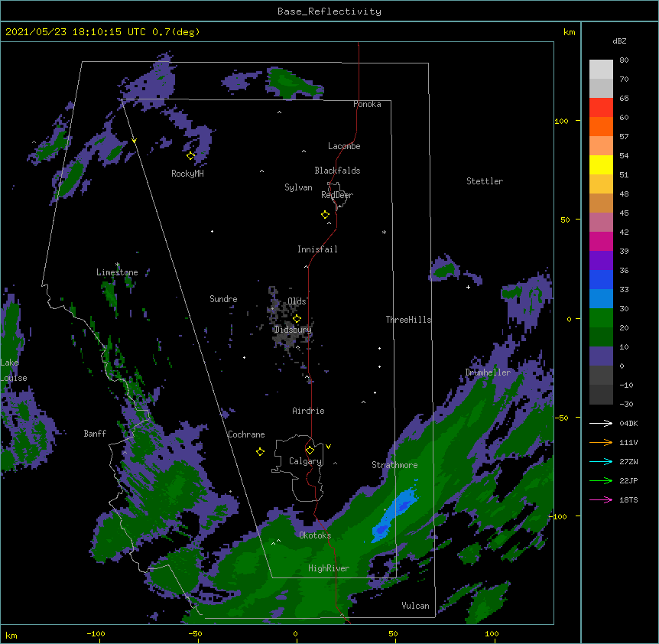Image resolution: width=659 pixels, height=644 pixels.
Task: Pick the red 65-60 dBZ legend swatch
Action: (x=601, y=108)
